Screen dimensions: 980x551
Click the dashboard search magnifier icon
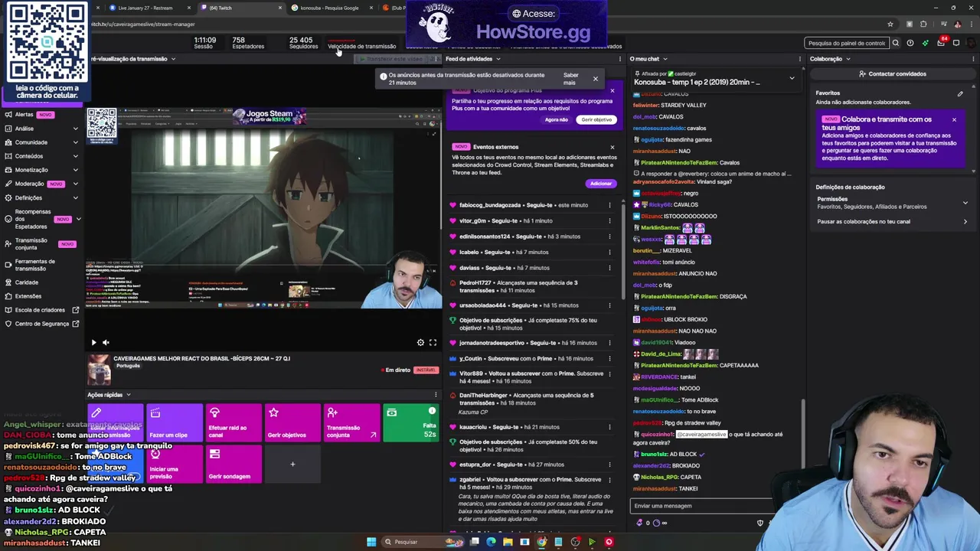pos(895,43)
